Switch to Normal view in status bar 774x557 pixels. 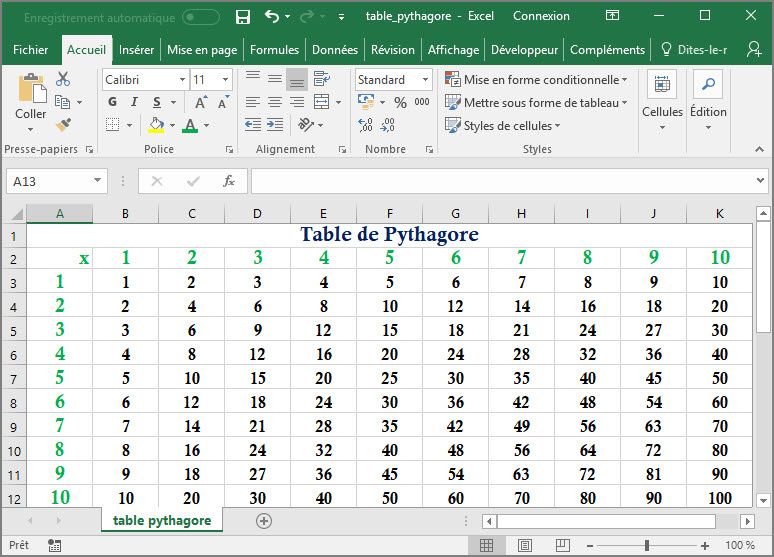tap(486, 545)
